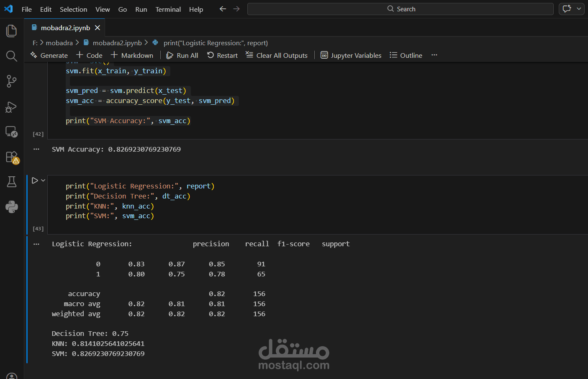Select print Logistic Regression breadcrumb item
This screenshot has height=379, width=588.
click(211, 43)
